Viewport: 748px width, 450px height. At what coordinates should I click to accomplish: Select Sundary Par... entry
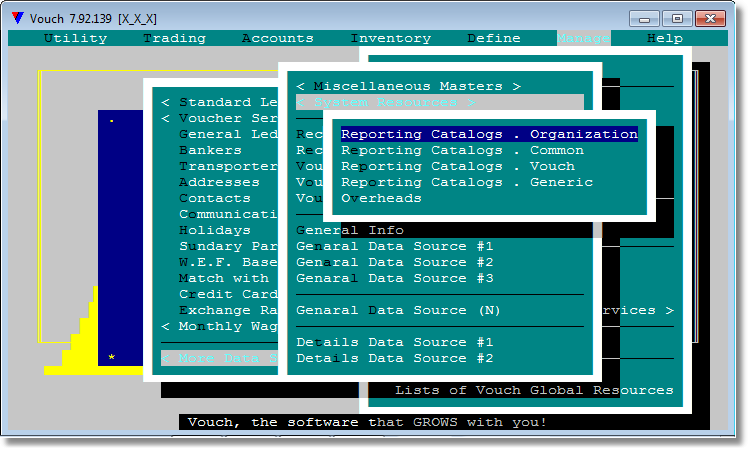pyautogui.click(x=228, y=246)
